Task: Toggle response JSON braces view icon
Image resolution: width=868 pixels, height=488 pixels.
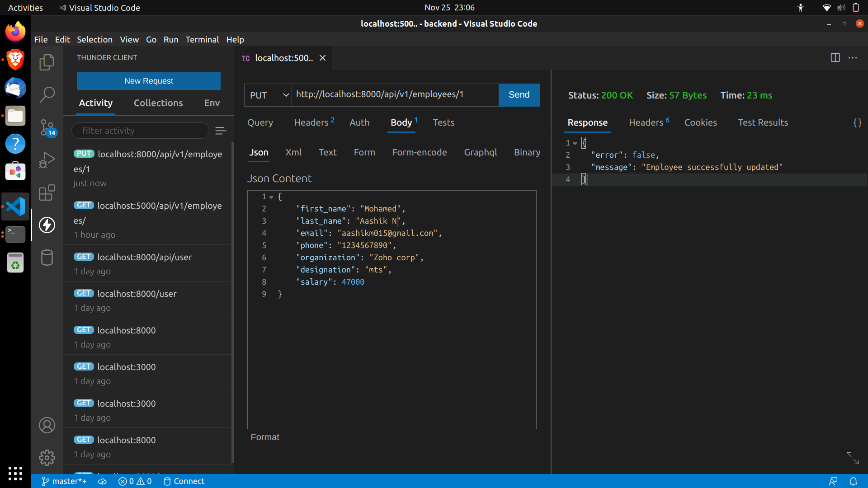Action: [857, 123]
